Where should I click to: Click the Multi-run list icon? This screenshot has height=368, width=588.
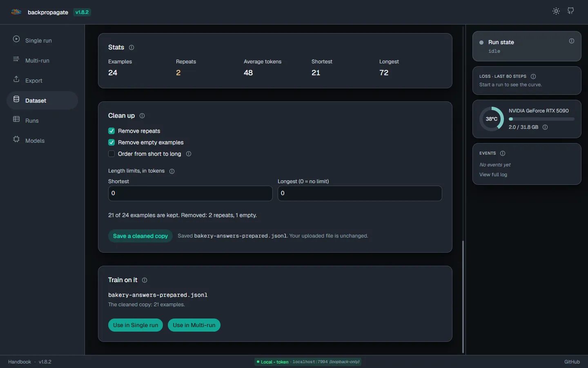coord(16,59)
